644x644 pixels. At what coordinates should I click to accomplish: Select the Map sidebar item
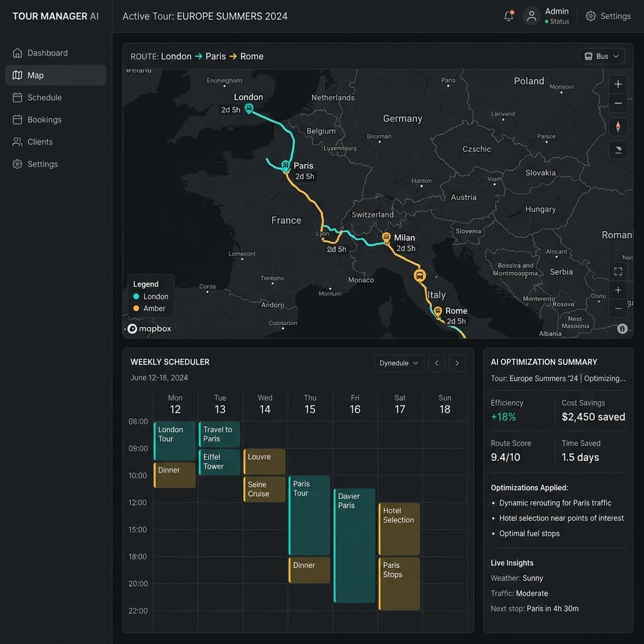pos(55,75)
